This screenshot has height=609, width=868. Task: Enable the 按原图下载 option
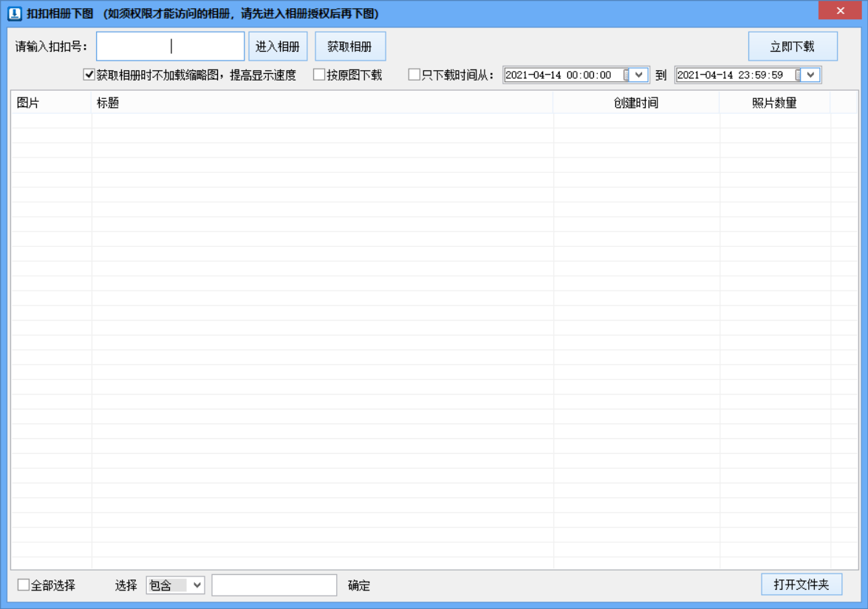319,75
